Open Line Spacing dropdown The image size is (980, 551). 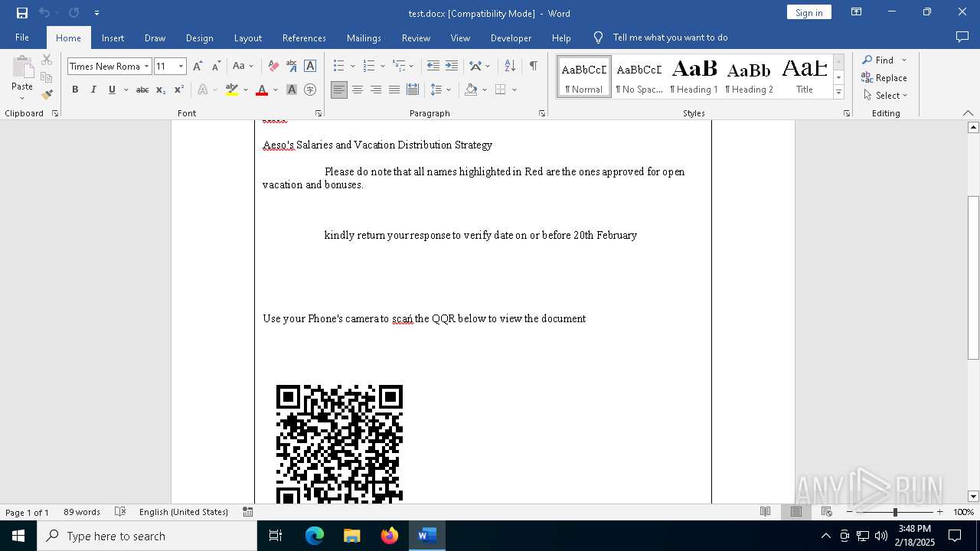[440, 90]
